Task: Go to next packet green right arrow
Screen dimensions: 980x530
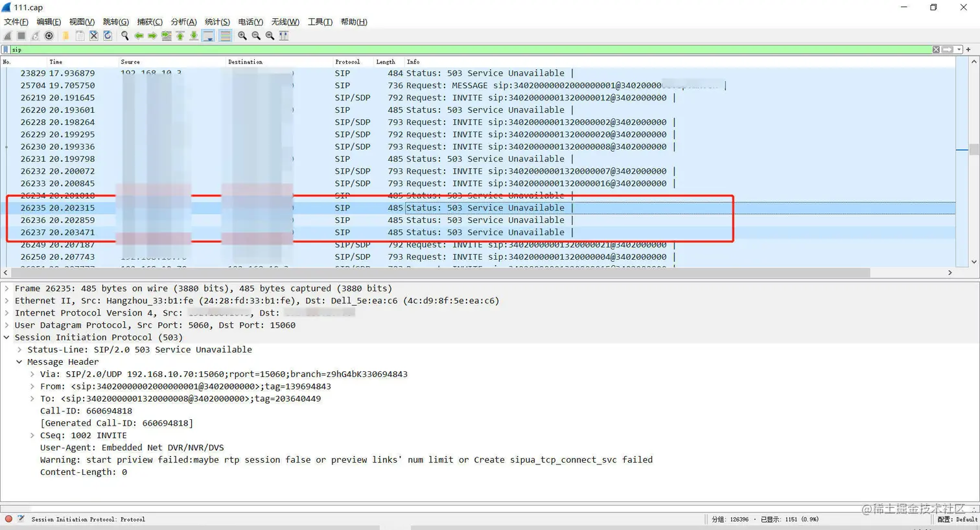Action: pos(152,36)
